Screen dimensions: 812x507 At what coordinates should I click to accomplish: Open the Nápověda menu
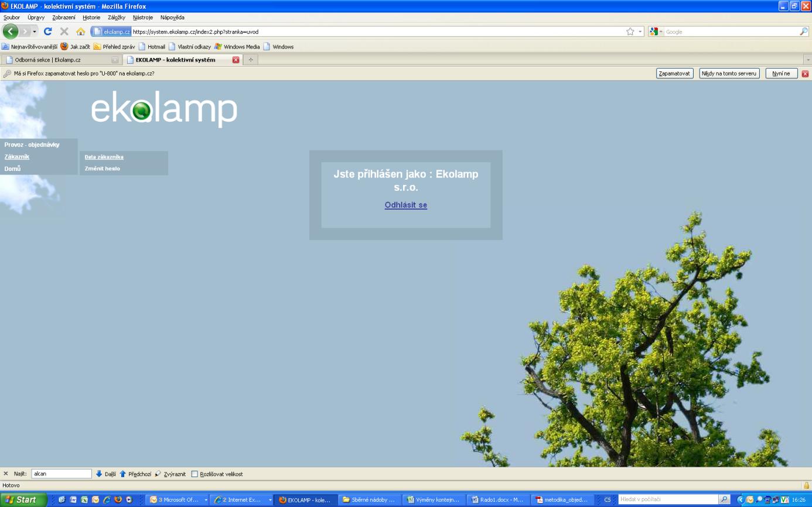pyautogui.click(x=172, y=17)
